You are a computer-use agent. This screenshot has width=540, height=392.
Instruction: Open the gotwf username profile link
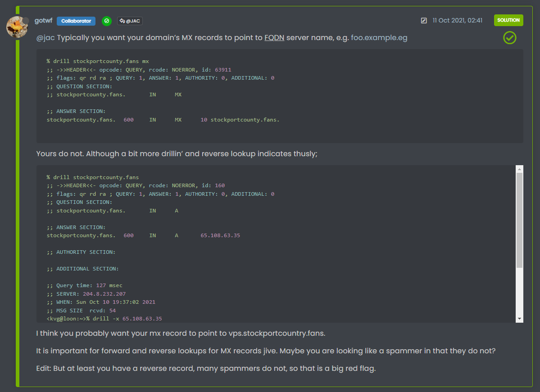coord(43,21)
